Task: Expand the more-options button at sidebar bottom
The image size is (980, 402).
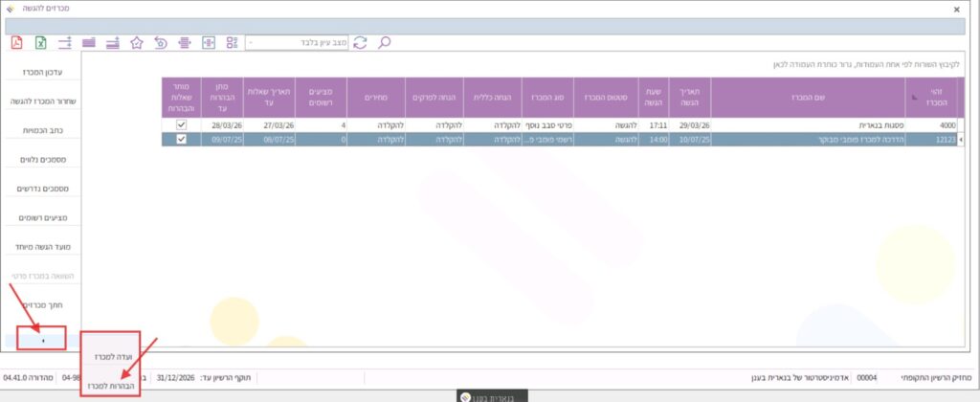Action: pos(41,339)
